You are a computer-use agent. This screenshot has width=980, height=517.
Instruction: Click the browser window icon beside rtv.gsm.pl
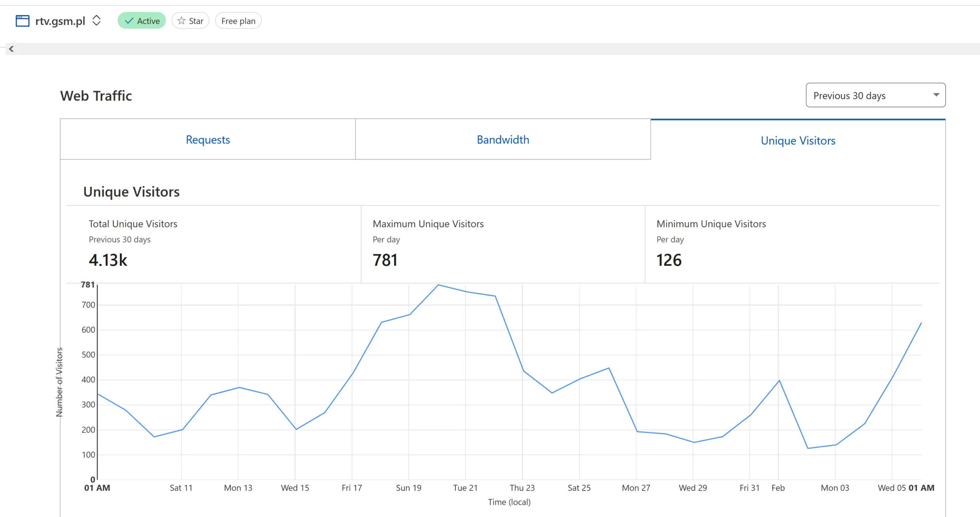[x=22, y=21]
